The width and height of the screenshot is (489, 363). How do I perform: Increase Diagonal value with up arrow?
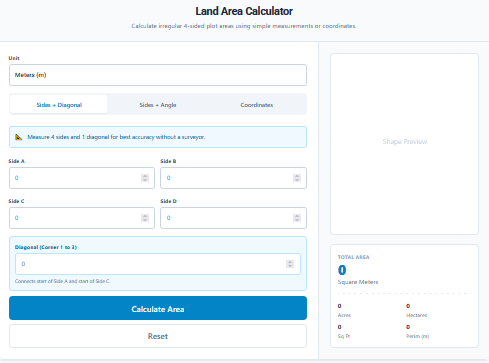click(x=290, y=262)
